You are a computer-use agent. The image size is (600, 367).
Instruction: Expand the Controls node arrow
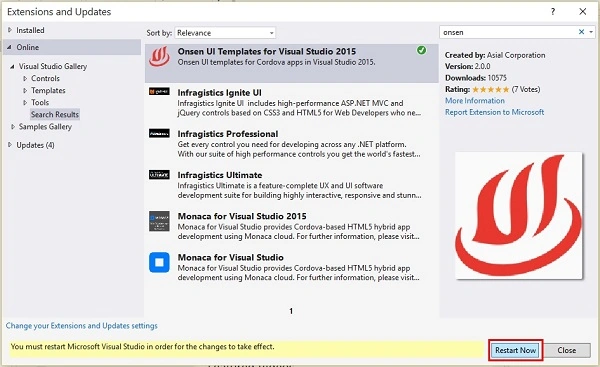tap(25, 78)
